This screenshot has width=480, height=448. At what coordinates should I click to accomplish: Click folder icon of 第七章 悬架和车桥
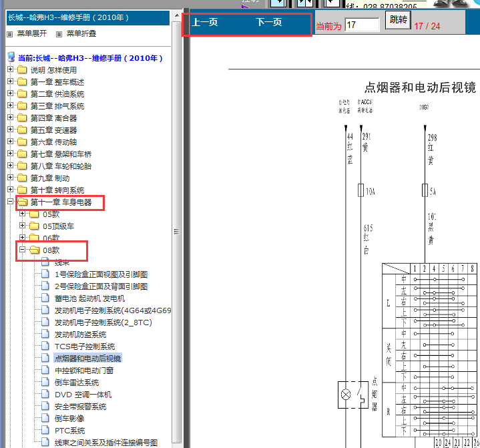22,154
